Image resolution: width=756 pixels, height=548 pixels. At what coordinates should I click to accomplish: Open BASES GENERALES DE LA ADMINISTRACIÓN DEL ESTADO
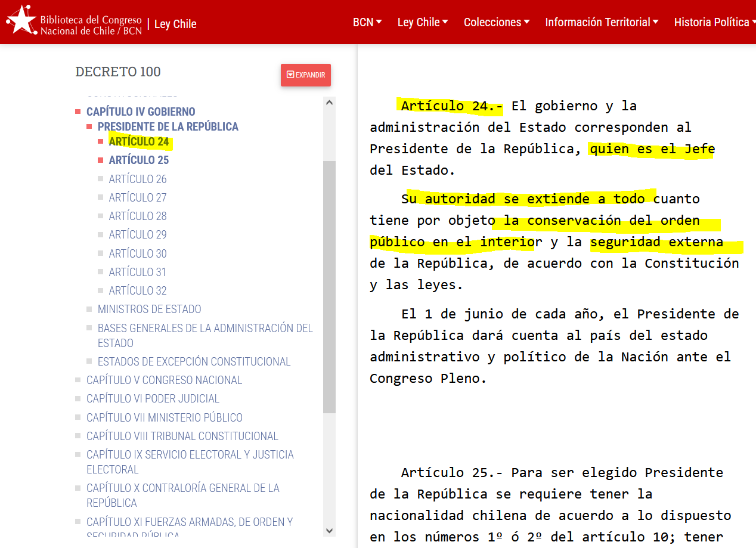pos(205,335)
